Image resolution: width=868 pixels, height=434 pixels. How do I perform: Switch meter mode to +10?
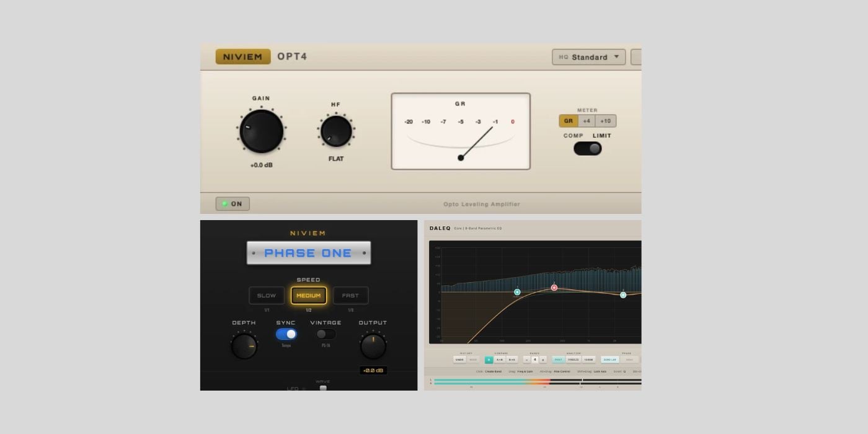[606, 121]
